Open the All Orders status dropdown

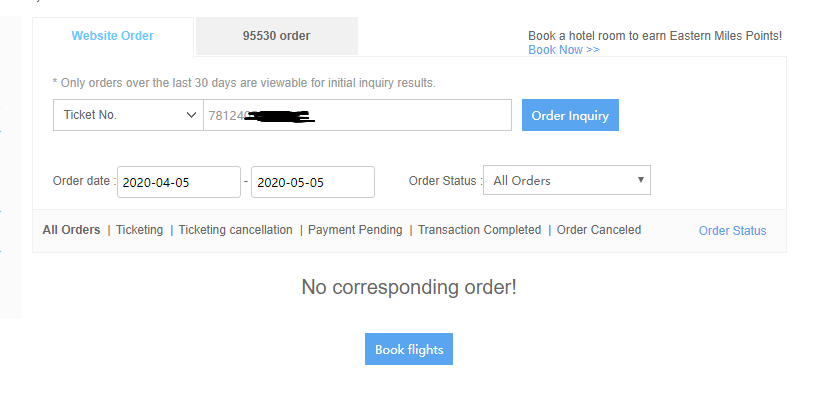(566, 181)
